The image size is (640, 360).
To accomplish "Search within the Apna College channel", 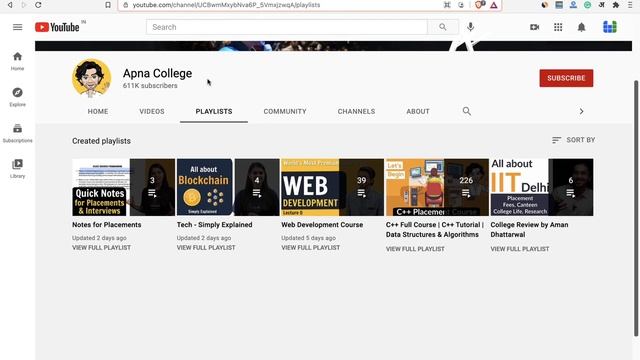I will pyautogui.click(x=467, y=111).
